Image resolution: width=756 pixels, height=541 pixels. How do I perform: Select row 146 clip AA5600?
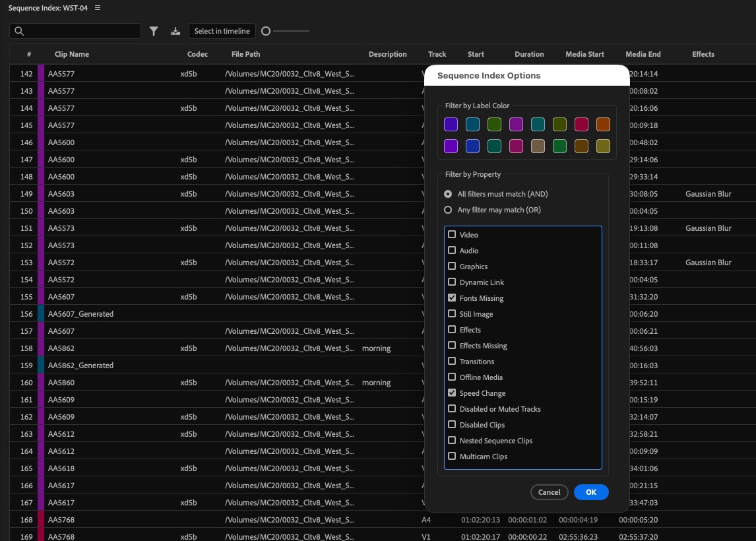point(61,143)
